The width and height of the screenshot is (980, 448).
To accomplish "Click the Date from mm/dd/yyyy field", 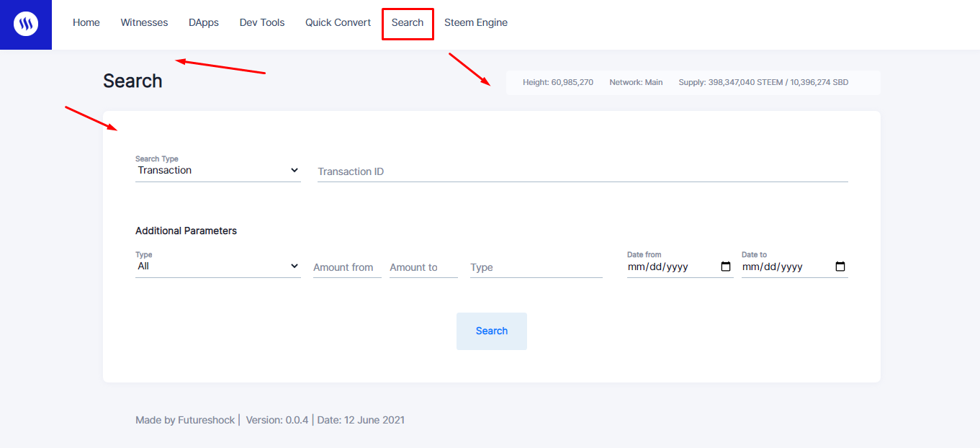I will point(680,266).
